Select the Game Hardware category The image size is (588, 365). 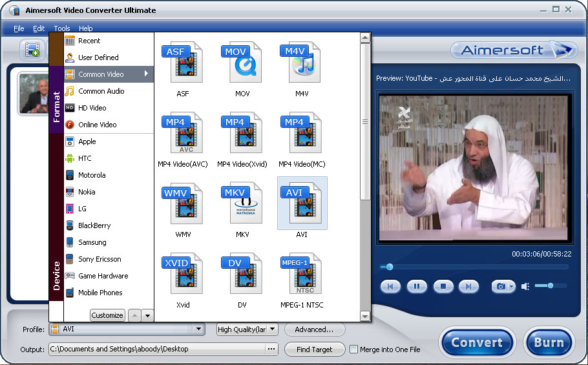coord(109,276)
